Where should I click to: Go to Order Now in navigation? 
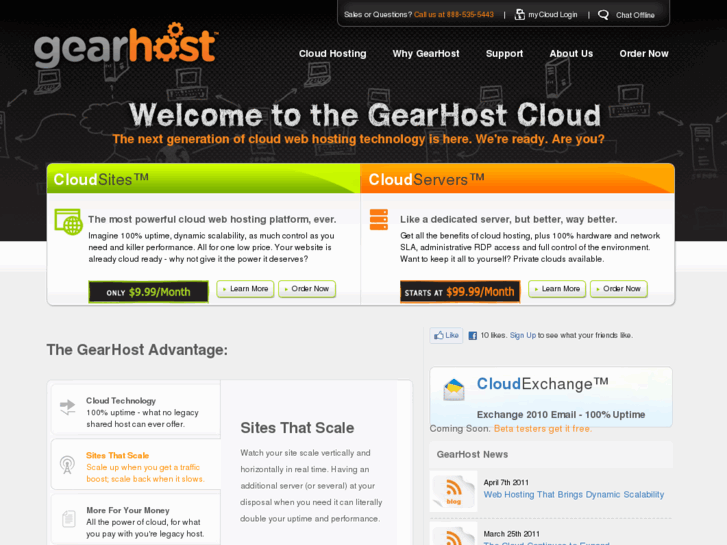tap(644, 54)
